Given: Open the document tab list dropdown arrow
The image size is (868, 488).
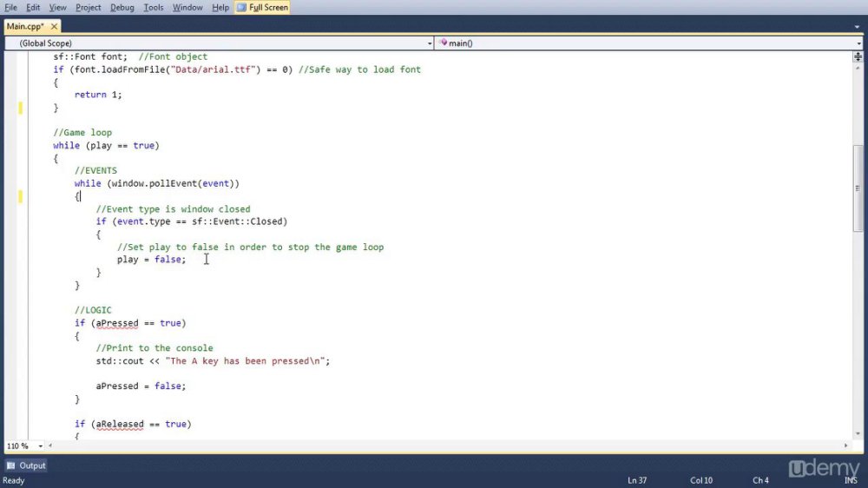Looking at the screenshot, I should [x=857, y=27].
